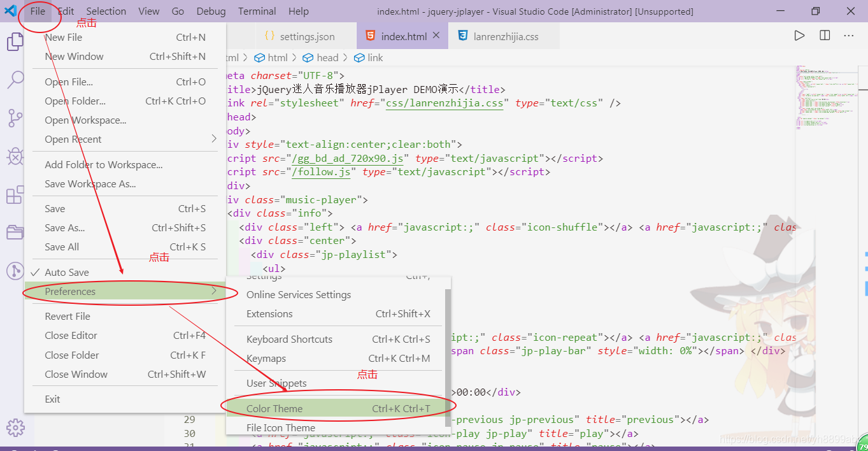Open the Debug bug icon in activity bar
Screen dimensions: 868x451
point(15,156)
